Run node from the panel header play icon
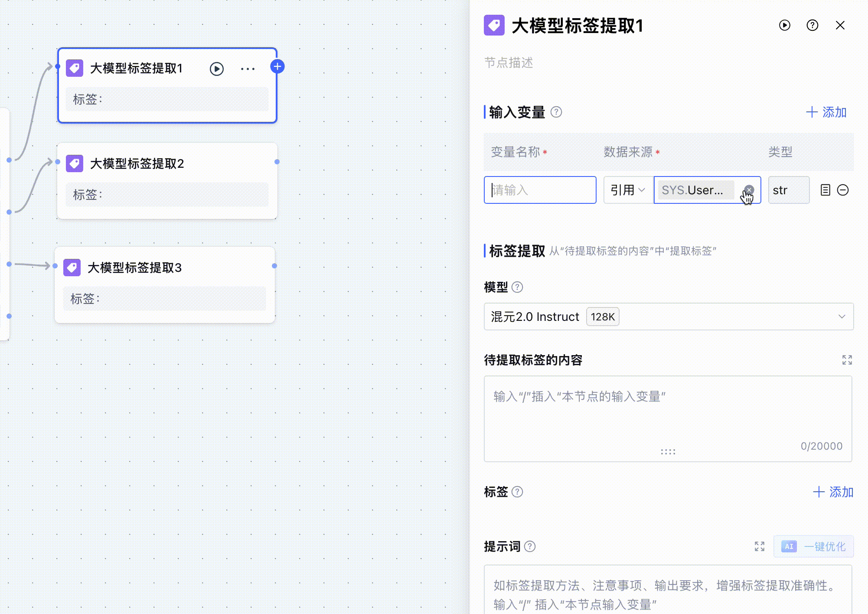The image size is (868, 614). coord(784,26)
